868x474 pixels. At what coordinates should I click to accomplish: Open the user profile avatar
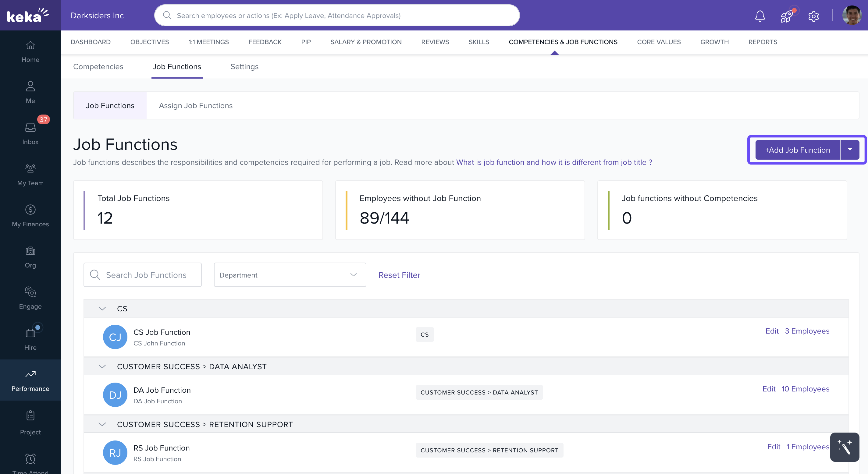point(852,16)
